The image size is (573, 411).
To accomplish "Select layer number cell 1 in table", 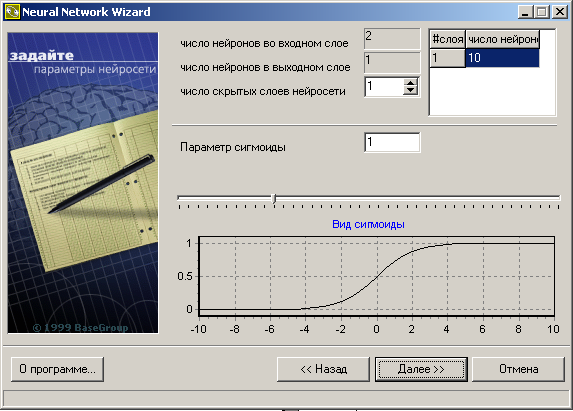I will click(x=447, y=58).
